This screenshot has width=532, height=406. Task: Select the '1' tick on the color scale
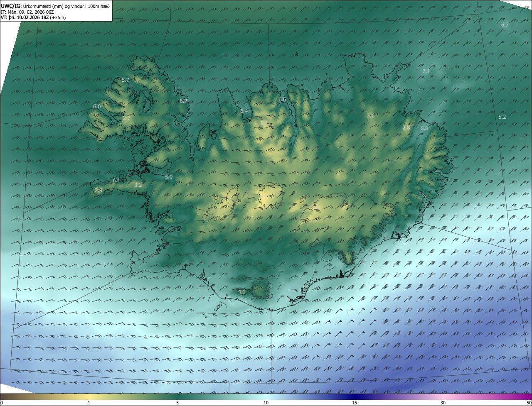tap(89, 403)
